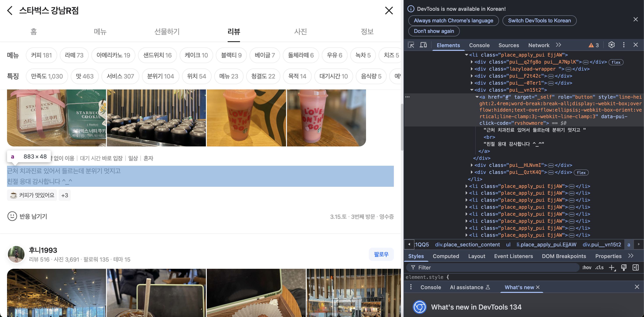Viewport: 644px width, 317px height.
Task: Open DevTools three-dot customize menu
Action: (x=623, y=45)
